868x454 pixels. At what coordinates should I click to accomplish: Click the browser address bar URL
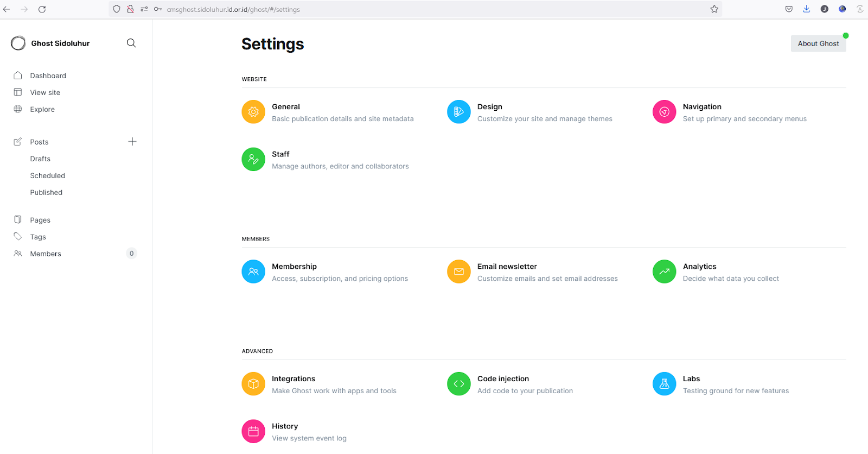pyautogui.click(x=233, y=9)
